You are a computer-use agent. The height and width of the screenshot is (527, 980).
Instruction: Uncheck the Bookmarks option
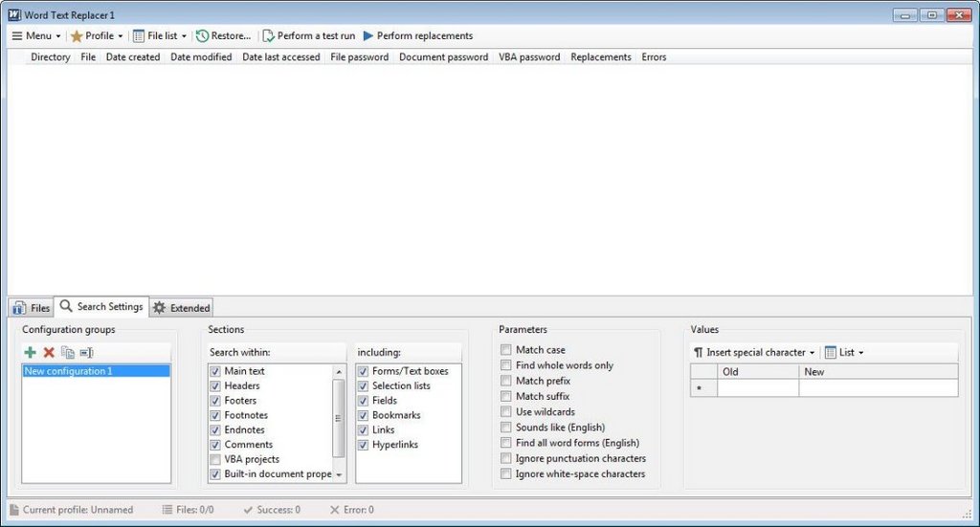[x=363, y=415]
